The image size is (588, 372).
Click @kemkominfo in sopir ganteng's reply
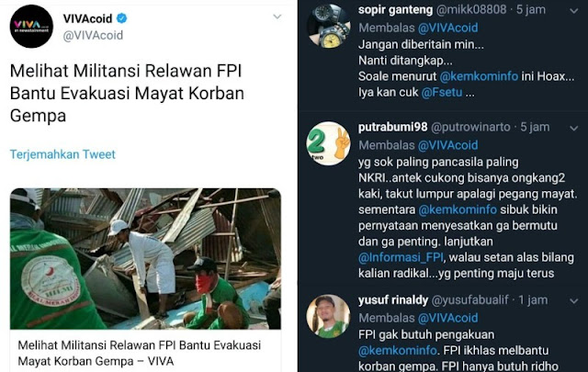(x=479, y=76)
